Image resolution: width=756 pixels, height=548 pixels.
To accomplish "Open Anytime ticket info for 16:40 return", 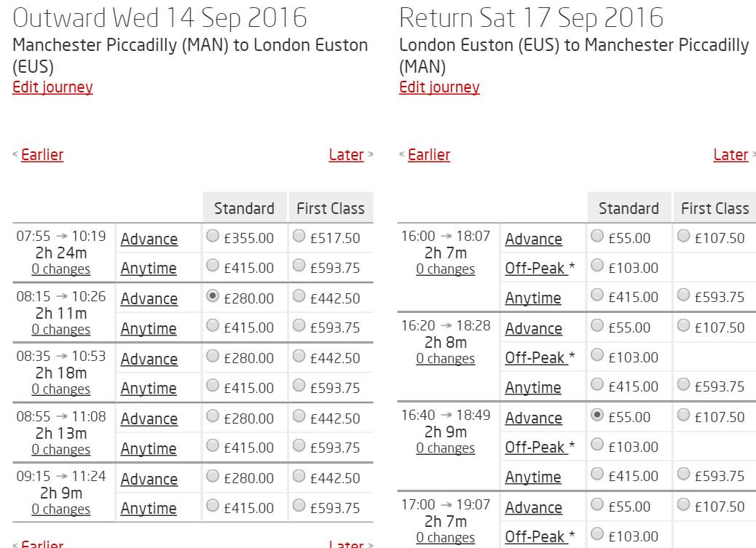I will click(x=533, y=477).
